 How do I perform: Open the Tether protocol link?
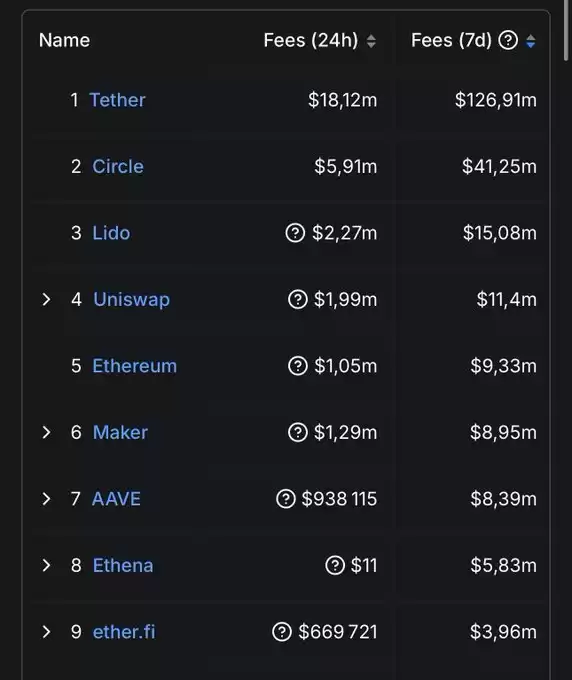[x=117, y=100]
